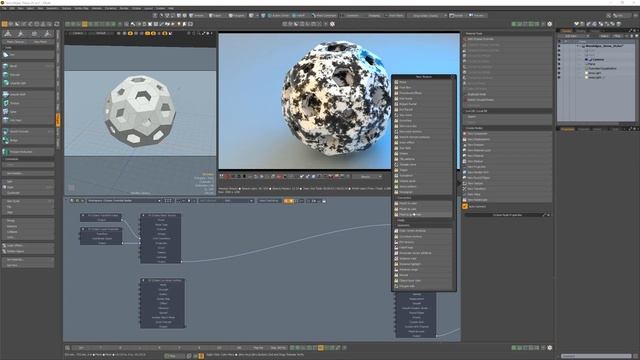Viewport: 640px width, 360px height.
Task: Switch to Edges selection mode
Action: coord(215,16)
